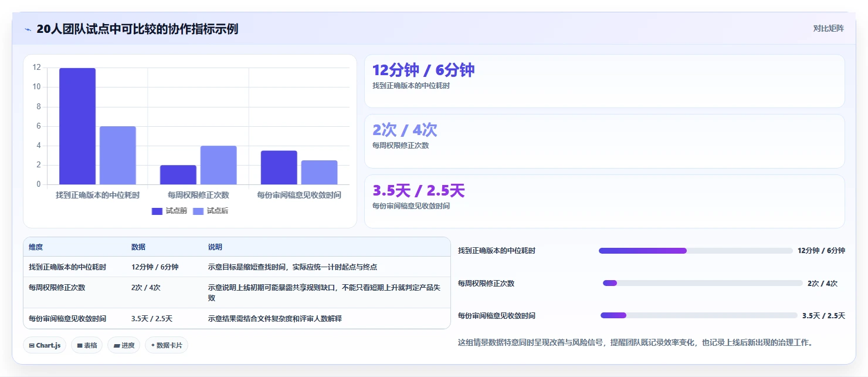Click the 试点前 legend color box

click(x=157, y=211)
